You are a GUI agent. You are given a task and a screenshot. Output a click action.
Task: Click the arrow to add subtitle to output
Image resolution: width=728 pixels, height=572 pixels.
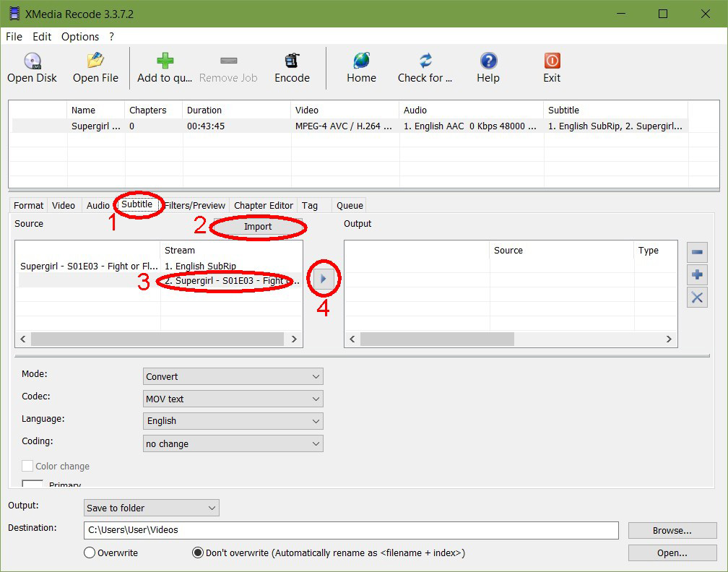tap(323, 279)
